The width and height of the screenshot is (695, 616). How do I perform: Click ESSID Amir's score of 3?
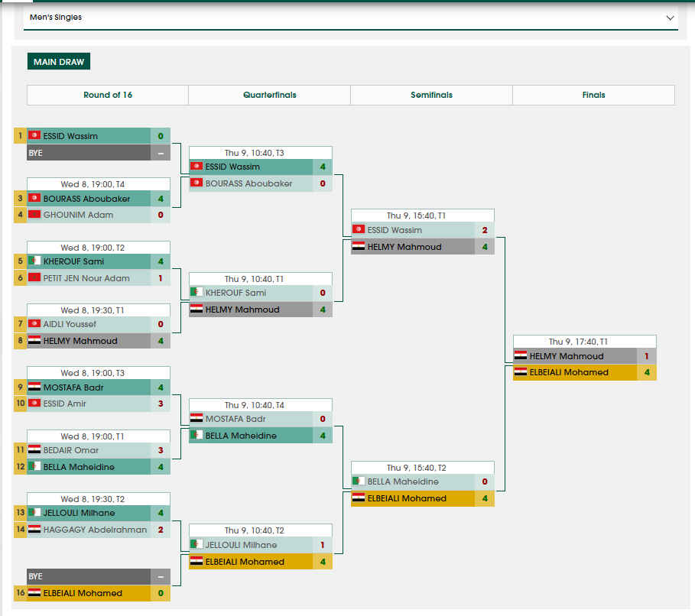161,404
